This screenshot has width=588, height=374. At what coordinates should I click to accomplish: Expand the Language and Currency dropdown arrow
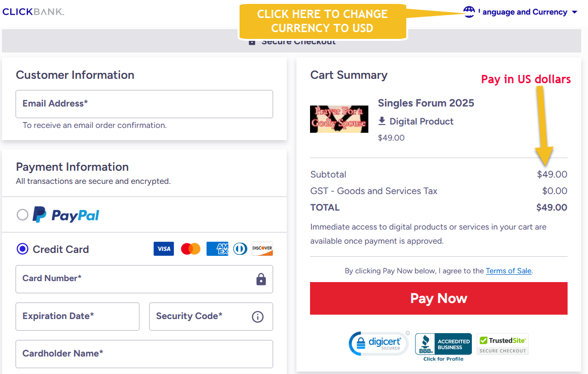pos(575,12)
